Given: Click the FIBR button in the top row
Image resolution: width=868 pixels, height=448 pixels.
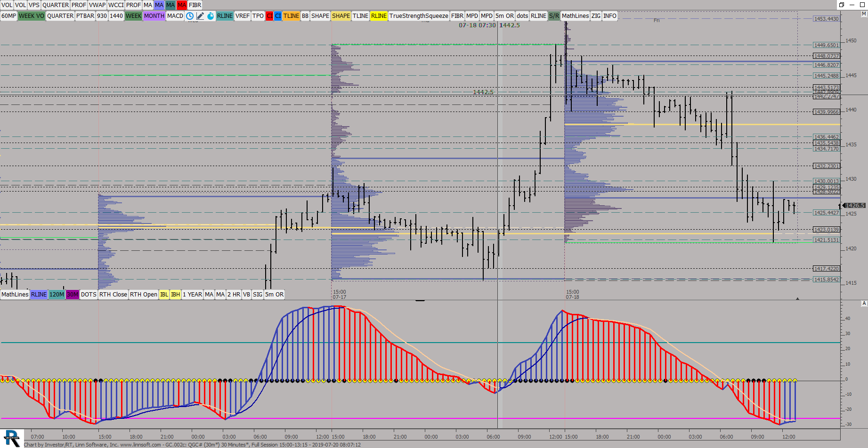Looking at the screenshot, I should coord(195,5).
